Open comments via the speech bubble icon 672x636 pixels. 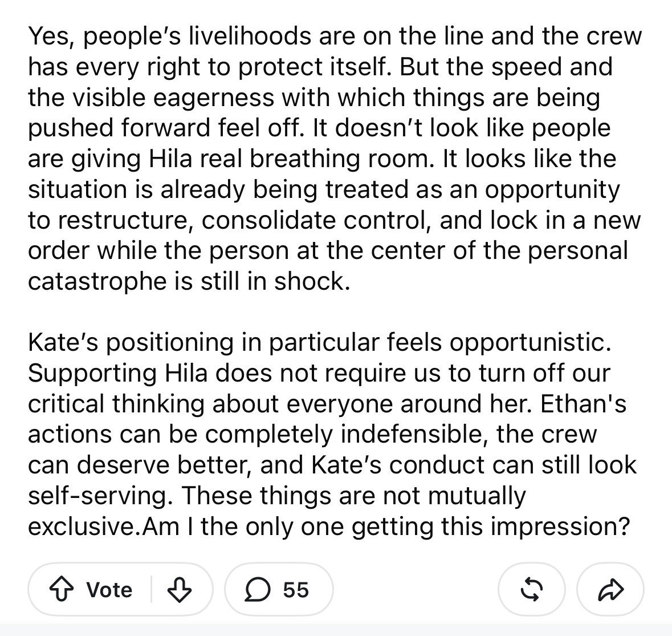click(258, 590)
